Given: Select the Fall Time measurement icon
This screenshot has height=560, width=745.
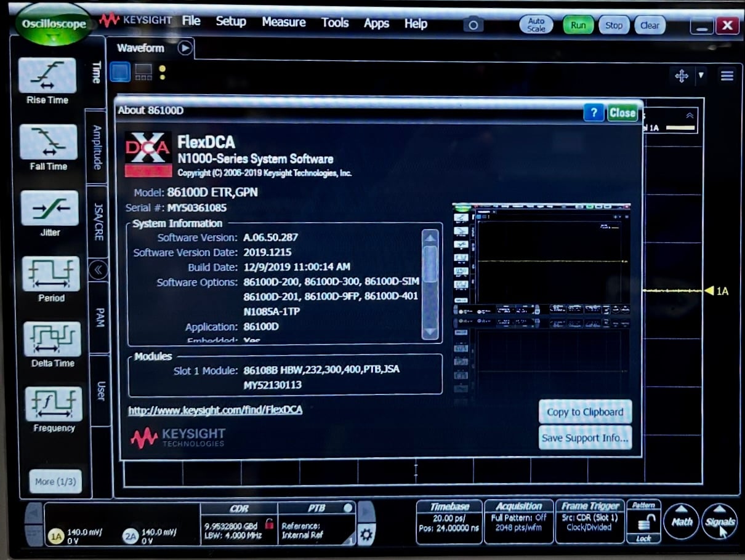Looking at the screenshot, I should tap(49, 142).
